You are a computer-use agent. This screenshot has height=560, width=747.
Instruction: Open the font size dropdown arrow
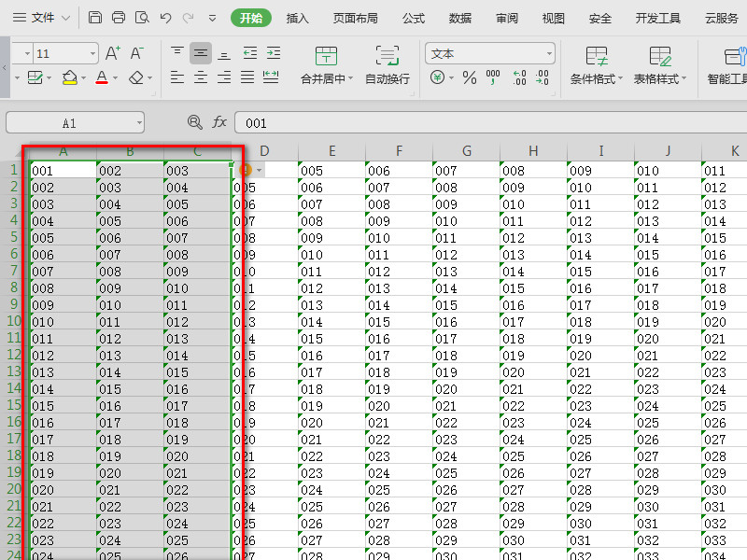pyautogui.click(x=92, y=53)
